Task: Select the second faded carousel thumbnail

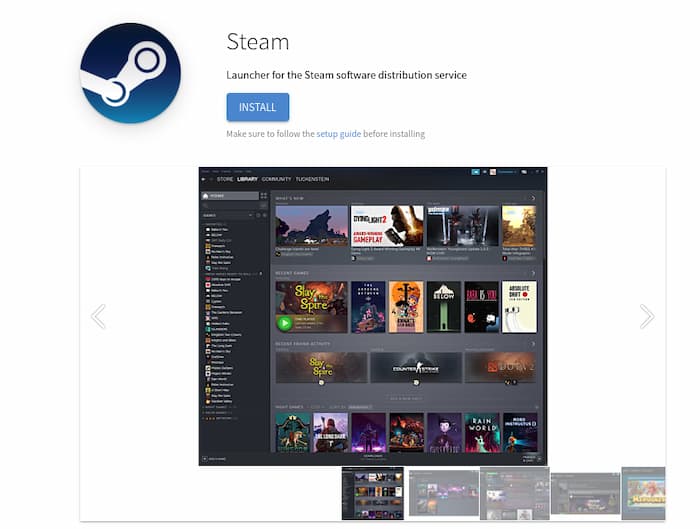Action: [x=444, y=493]
